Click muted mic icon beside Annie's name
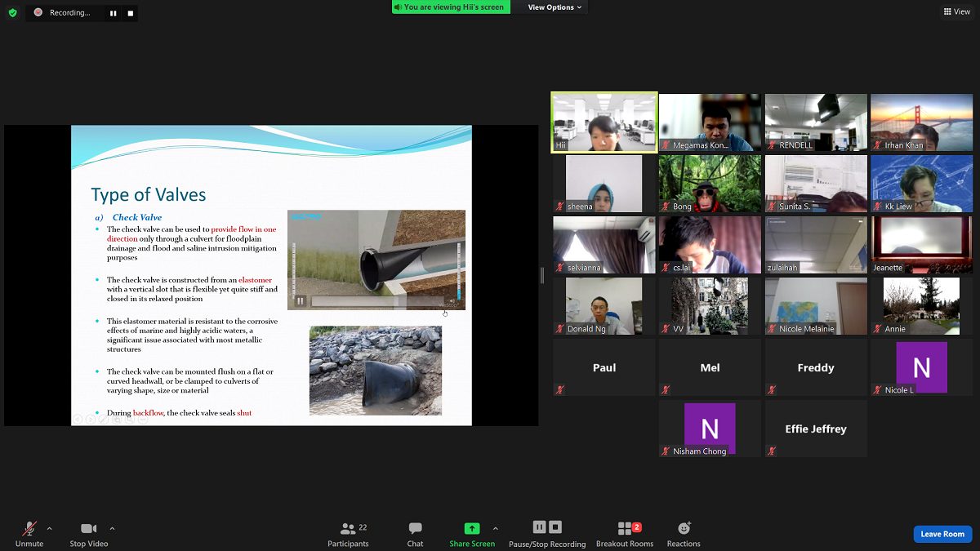 click(x=878, y=329)
